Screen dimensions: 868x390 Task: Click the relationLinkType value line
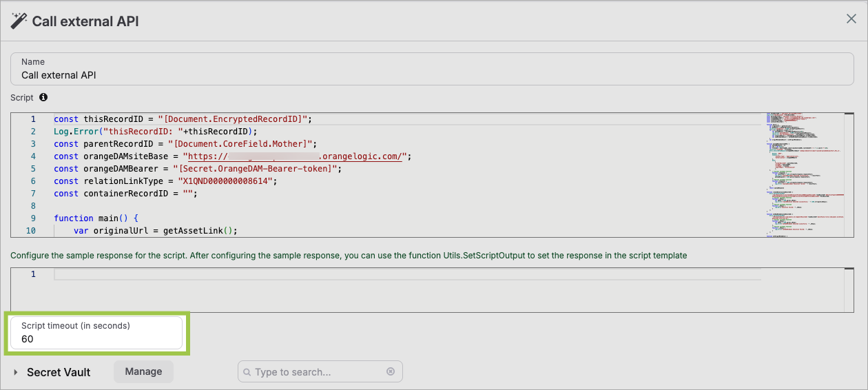click(x=165, y=181)
